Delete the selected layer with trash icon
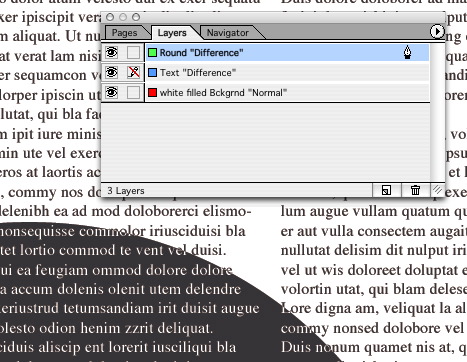The width and height of the screenshot is (467, 362). coord(415,190)
